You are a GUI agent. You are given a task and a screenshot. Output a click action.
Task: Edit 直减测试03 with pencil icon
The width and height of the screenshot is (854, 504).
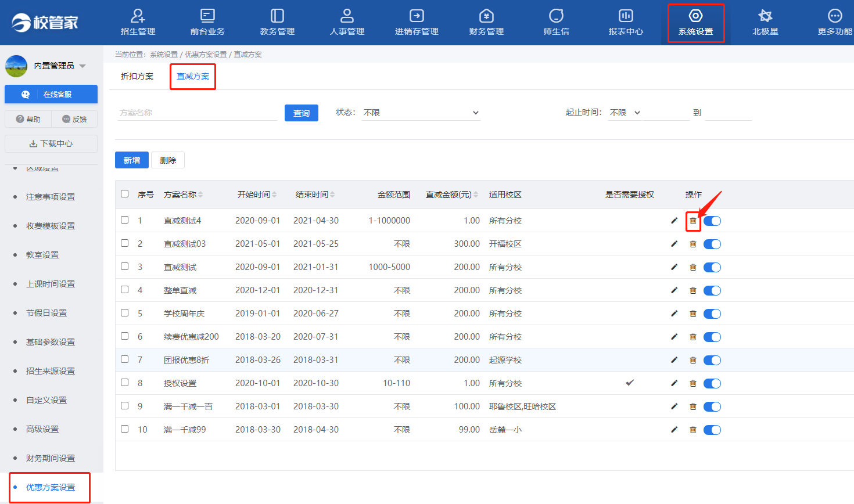point(674,244)
